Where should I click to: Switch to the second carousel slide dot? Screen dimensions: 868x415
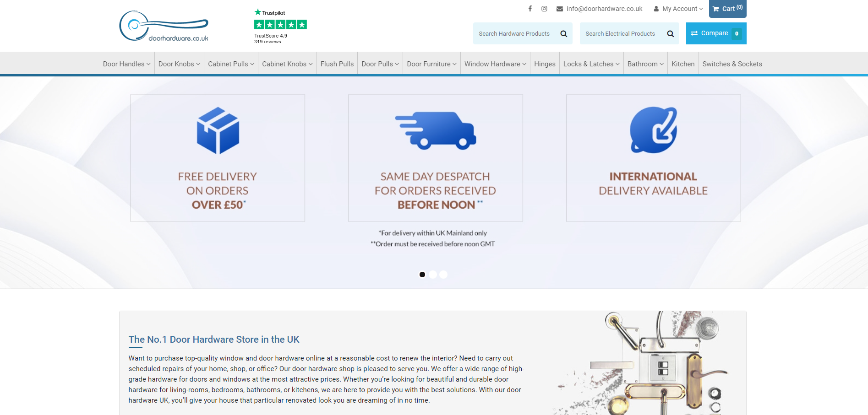point(433,275)
